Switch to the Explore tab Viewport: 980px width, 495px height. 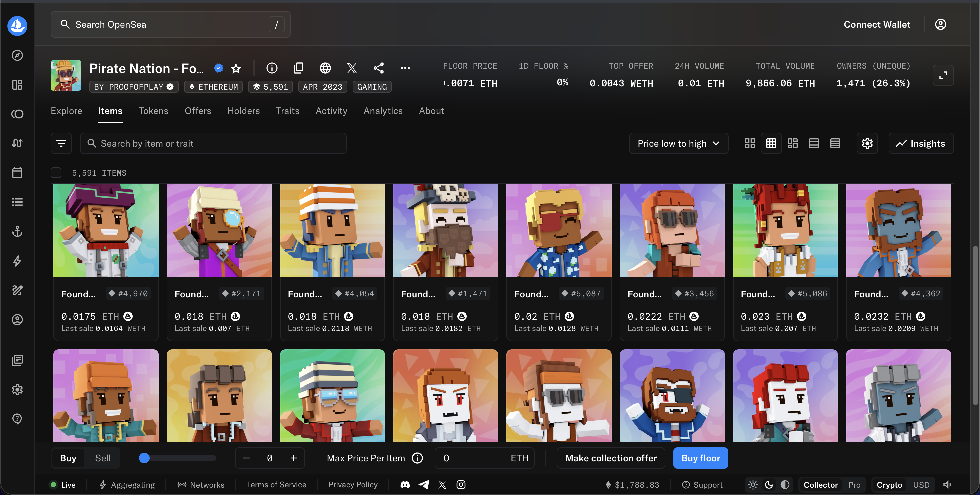(x=66, y=111)
